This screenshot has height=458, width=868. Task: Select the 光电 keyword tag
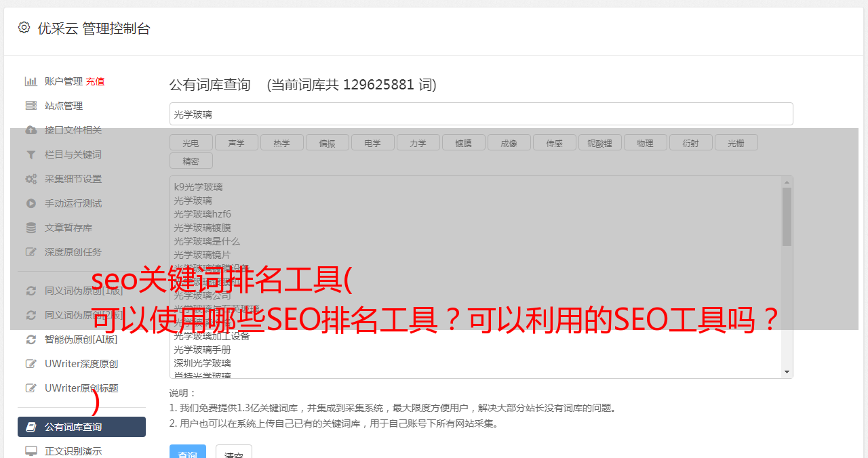(191, 142)
